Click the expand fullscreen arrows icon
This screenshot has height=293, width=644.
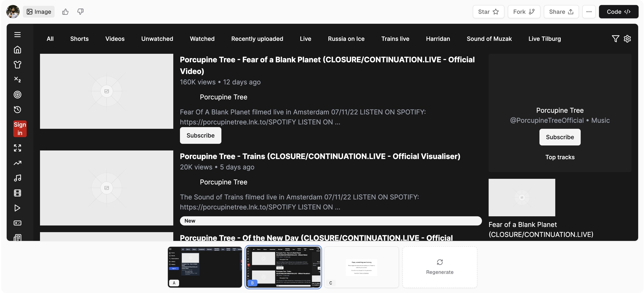coord(17,148)
